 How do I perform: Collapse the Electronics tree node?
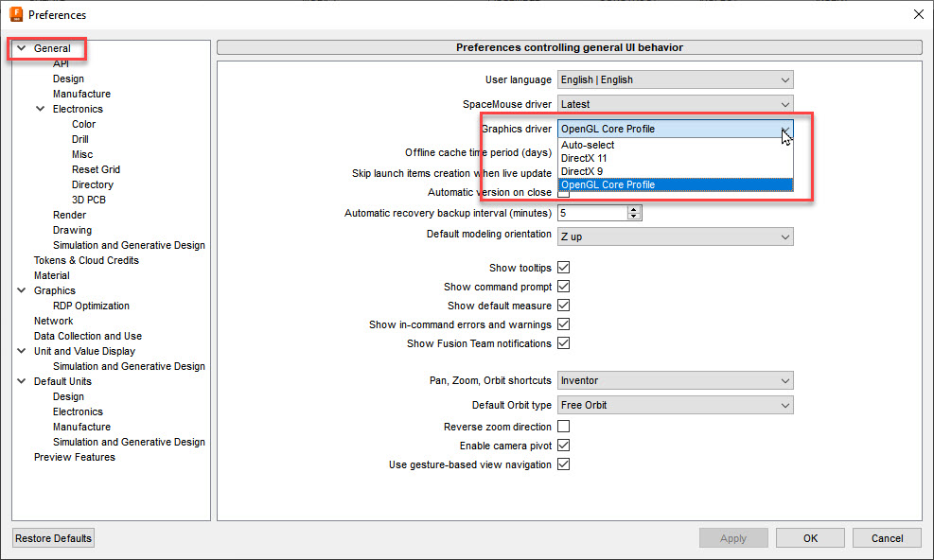(41, 109)
